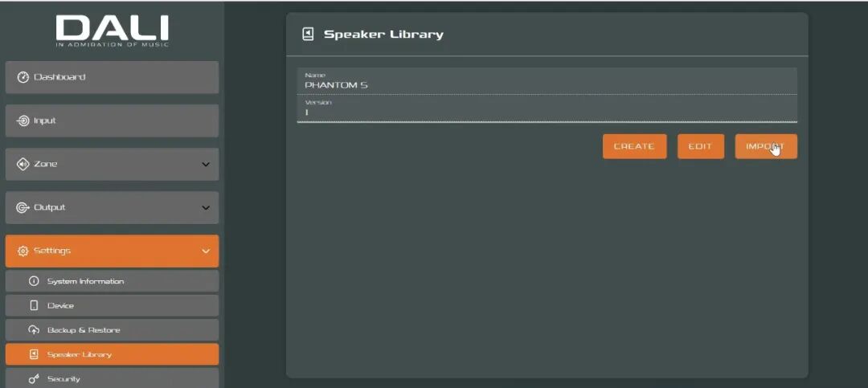868x388 pixels.
Task: Click the Output menu label
Action: click(49, 207)
